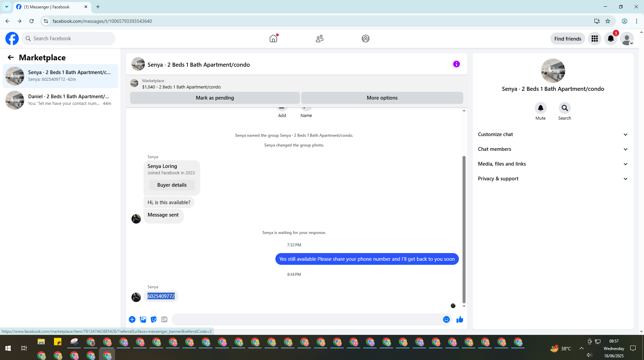
Task: Open the Windows Start menu
Action: [8, 348]
